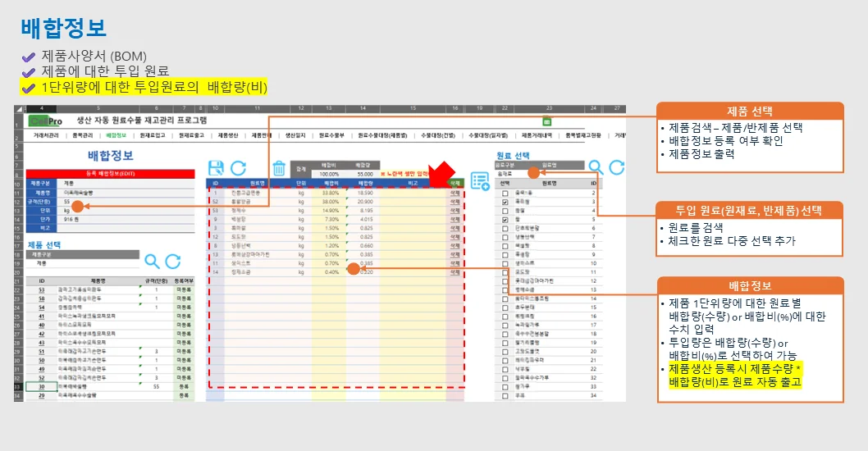
Task: Click the refresh icon beside the save icon
Action: 238,167
